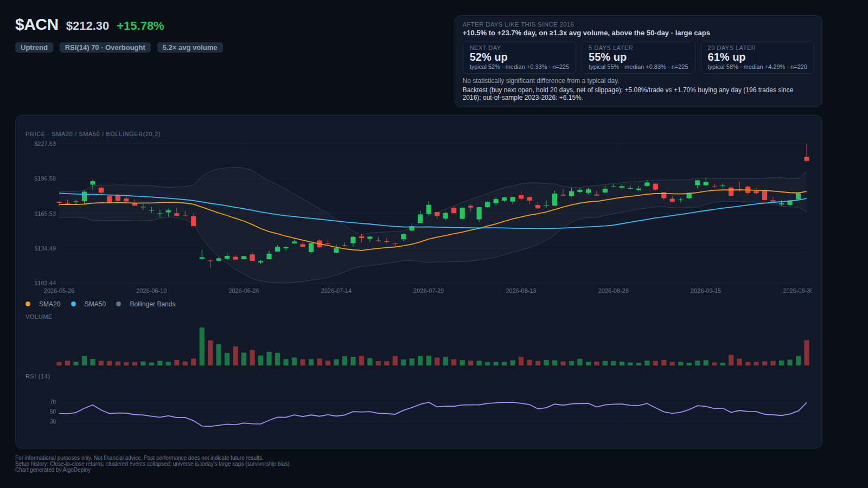Click the tallest green volume bar
This screenshot has height=488, width=868.
click(202, 346)
